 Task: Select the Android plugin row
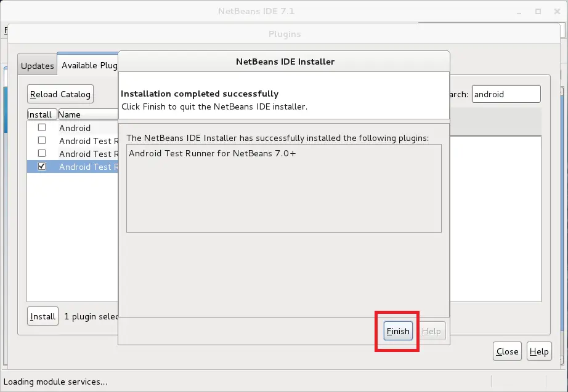click(x=73, y=128)
